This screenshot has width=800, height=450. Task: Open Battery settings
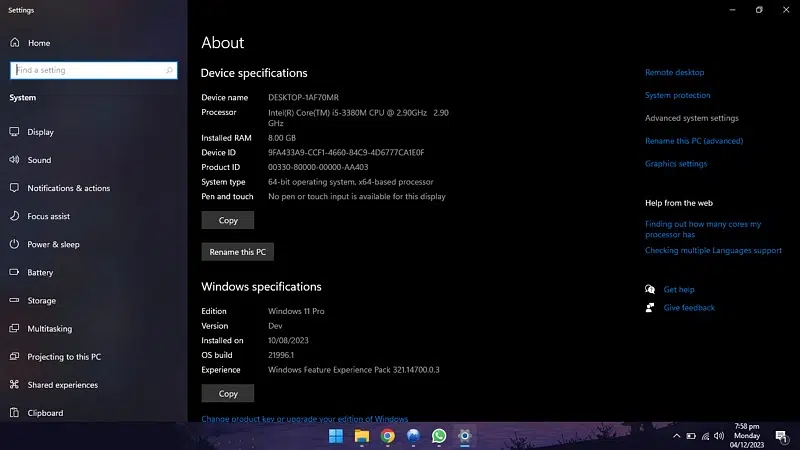(40, 272)
